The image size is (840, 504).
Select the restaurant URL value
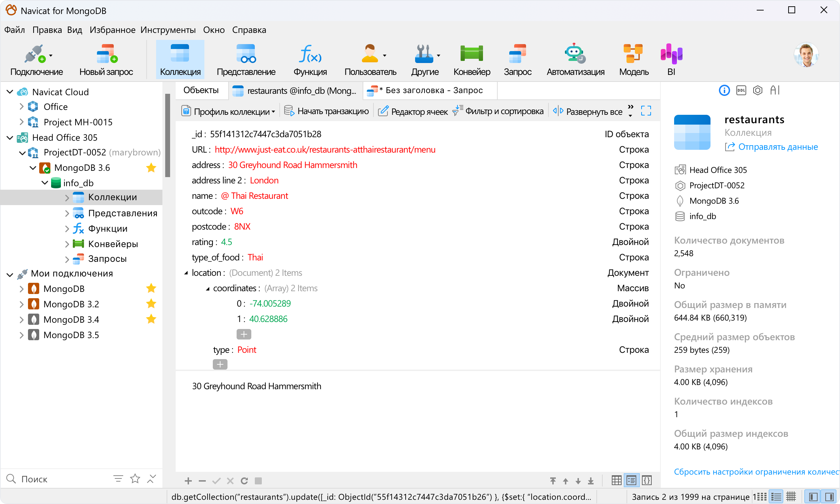point(325,150)
